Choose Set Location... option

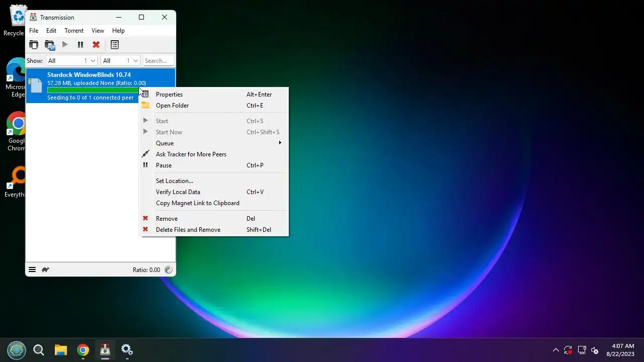pyautogui.click(x=214, y=181)
